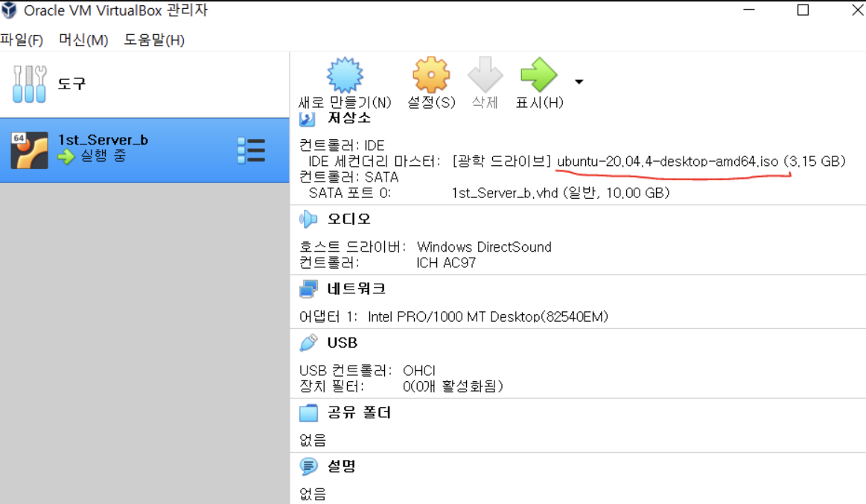This screenshot has height=504, width=866.
Task: Select the Tools (도구) list entry
Action: pyautogui.click(x=144, y=84)
